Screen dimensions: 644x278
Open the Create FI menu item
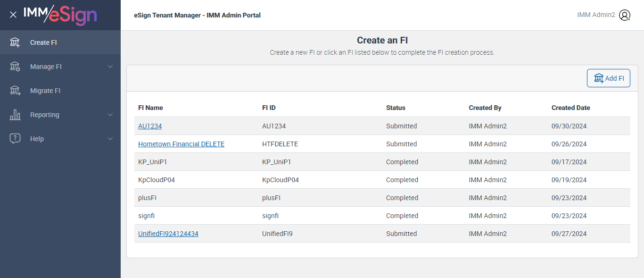(60, 42)
